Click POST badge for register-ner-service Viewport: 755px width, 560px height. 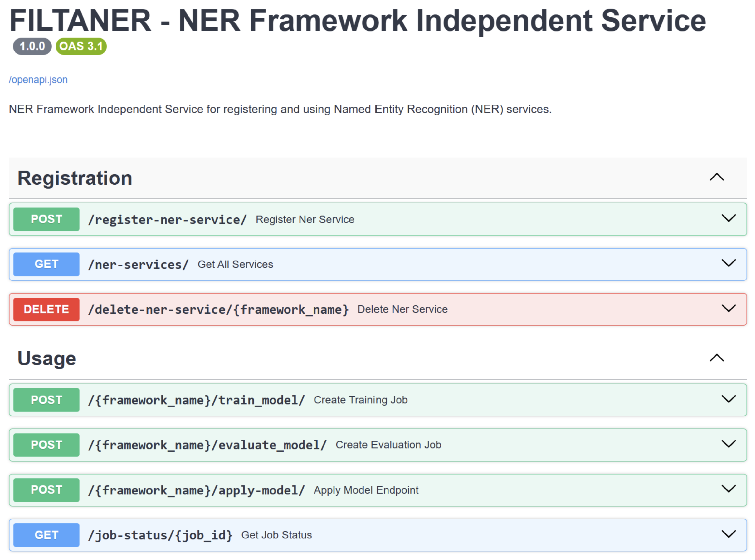46,219
